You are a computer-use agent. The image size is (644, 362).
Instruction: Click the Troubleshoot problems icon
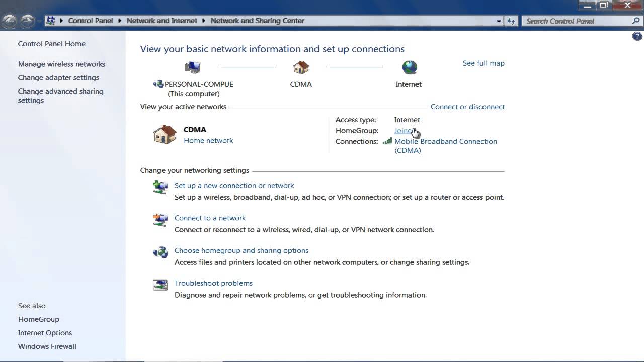[x=160, y=285]
